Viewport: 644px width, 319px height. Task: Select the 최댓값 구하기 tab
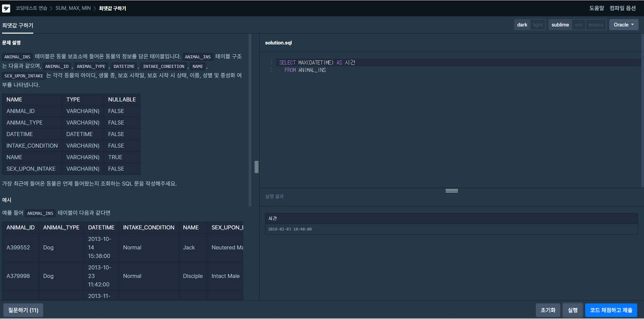click(18, 25)
